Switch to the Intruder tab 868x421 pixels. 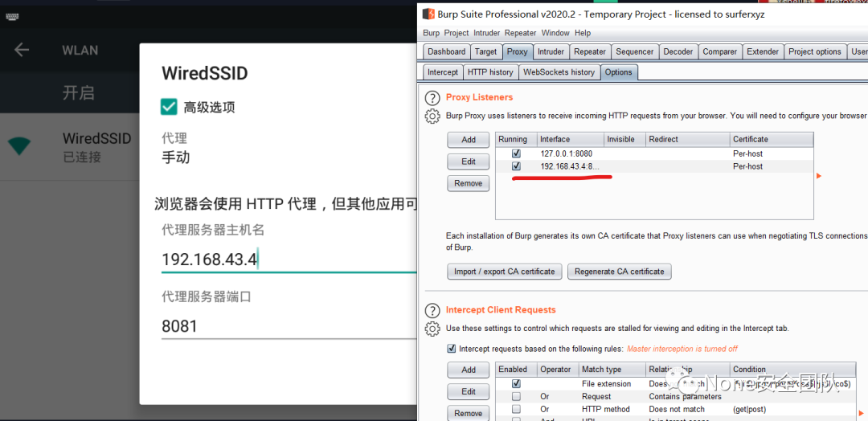click(551, 51)
